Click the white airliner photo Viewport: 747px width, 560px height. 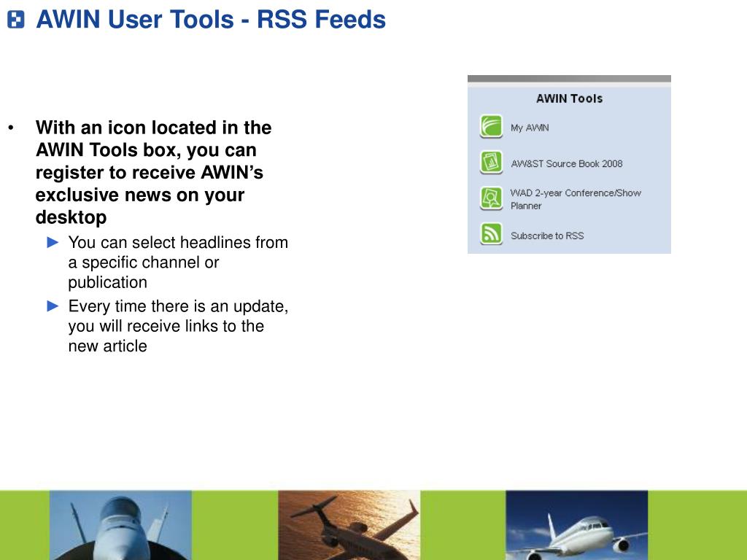point(576,525)
